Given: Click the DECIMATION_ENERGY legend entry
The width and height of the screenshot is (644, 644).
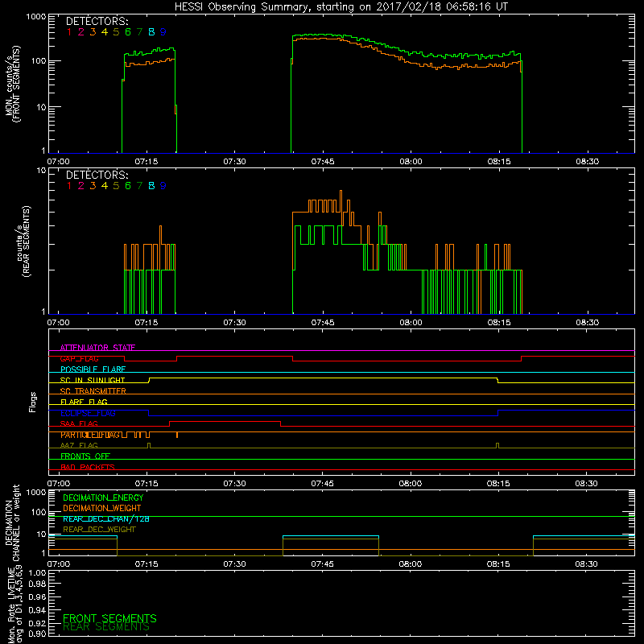Looking at the screenshot, I should click(x=103, y=497).
